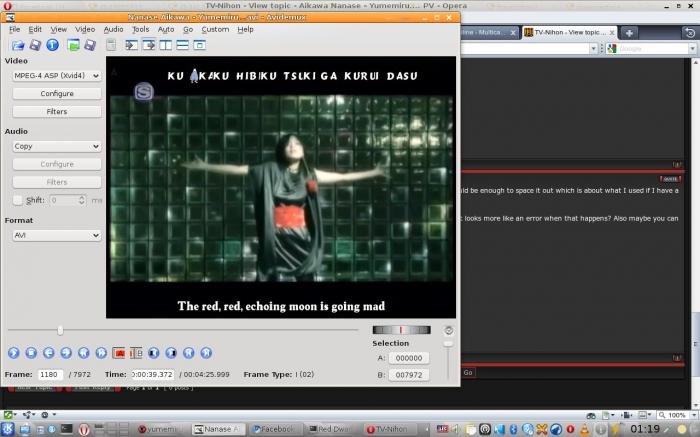Image resolution: width=700 pixels, height=437 pixels.
Task: Jump to the next keyframe
Action: pos(101,353)
